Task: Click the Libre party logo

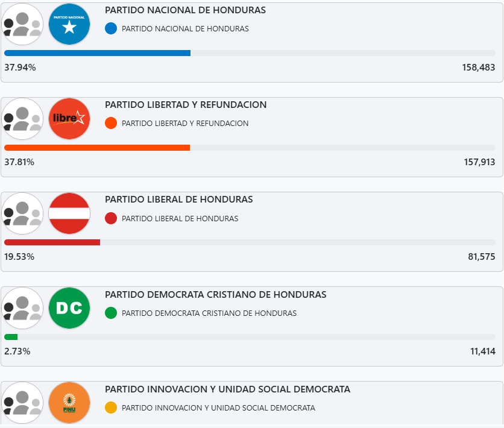Action: (x=69, y=119)
